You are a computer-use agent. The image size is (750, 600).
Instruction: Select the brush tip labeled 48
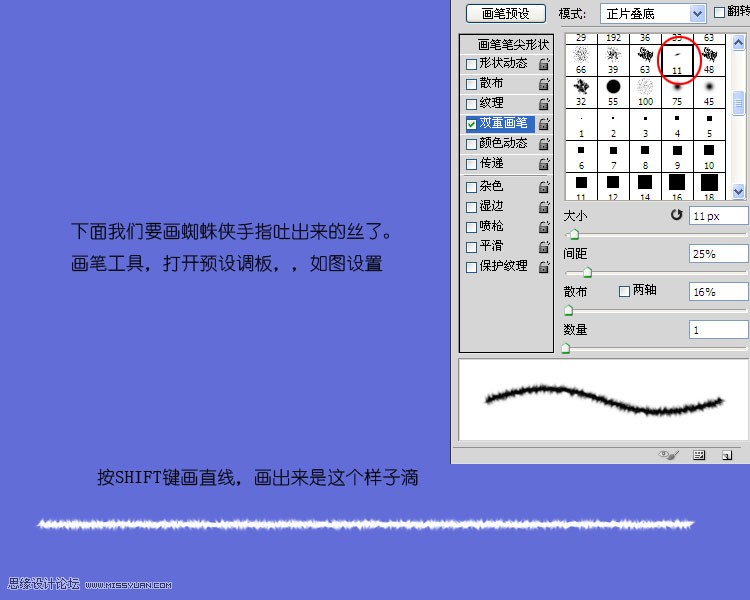709,60
